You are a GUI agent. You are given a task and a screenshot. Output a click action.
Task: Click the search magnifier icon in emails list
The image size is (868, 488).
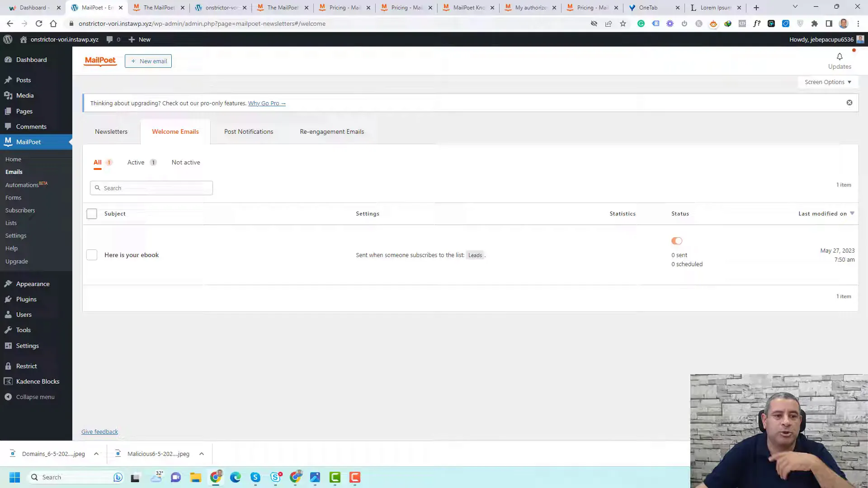98,188
